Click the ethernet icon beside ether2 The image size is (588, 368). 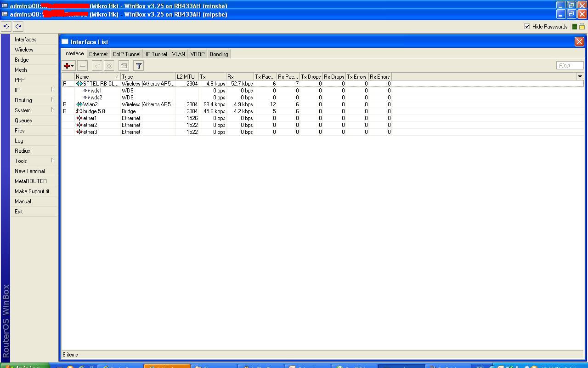click(x=79, y=125)
